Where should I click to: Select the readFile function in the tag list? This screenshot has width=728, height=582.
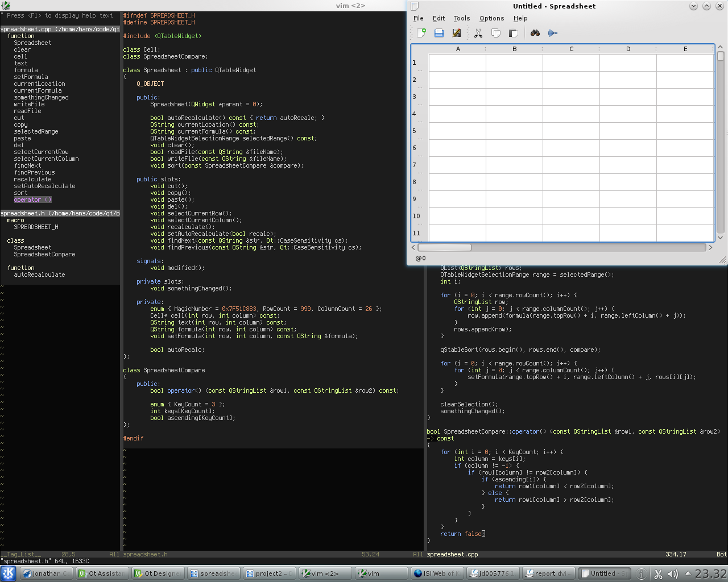[28, 111]
